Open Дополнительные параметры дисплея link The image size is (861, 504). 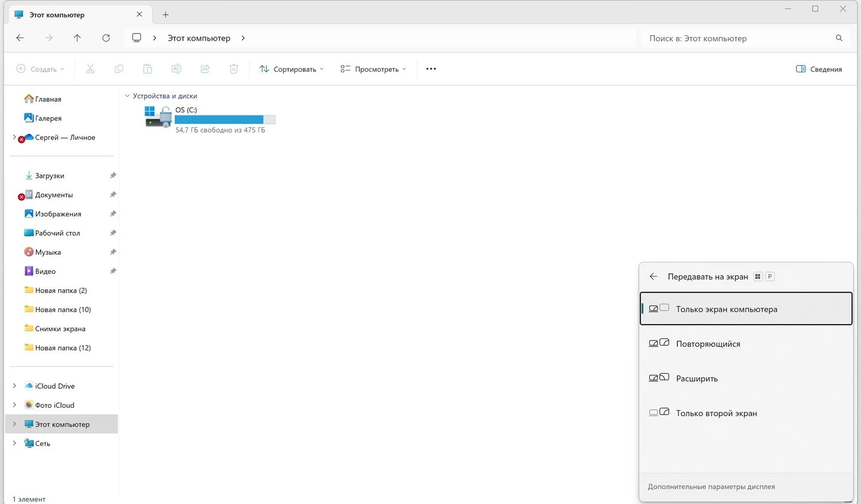point(711,487)
